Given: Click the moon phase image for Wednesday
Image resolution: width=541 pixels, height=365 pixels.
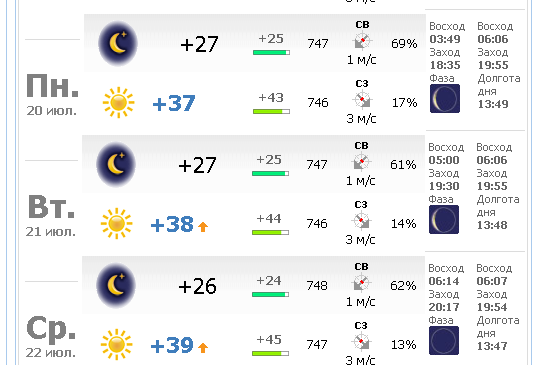Looking at the screenshot, I should pos(444,341).
